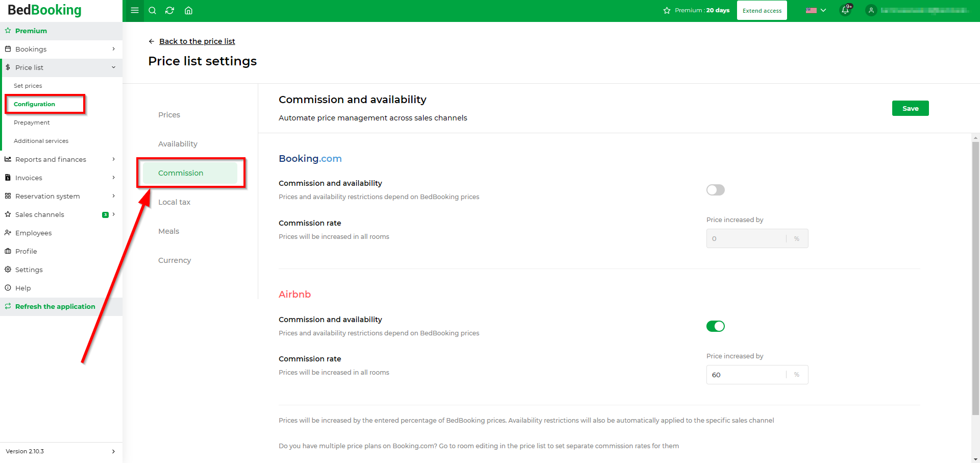The width and height of the screenshot is (980, 463).
Task: Click the back arrow icon before price list link
Action: (x=152, y=41)
